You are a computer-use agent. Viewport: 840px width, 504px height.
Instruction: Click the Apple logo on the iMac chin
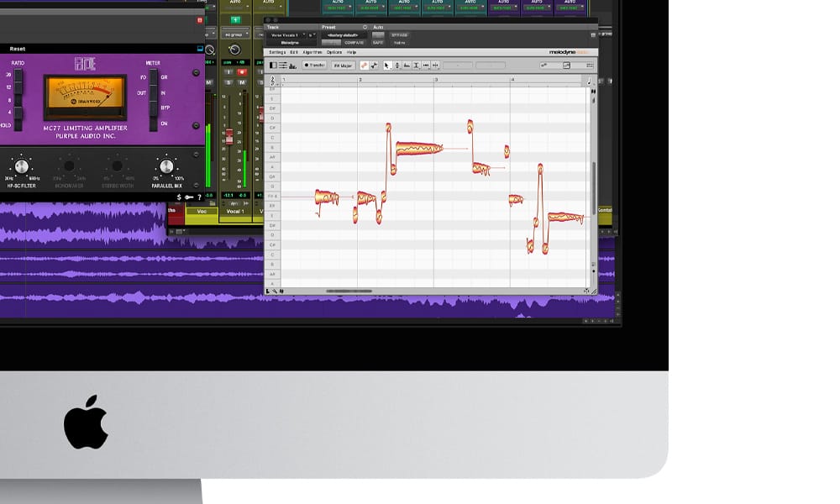coord(86,422)
